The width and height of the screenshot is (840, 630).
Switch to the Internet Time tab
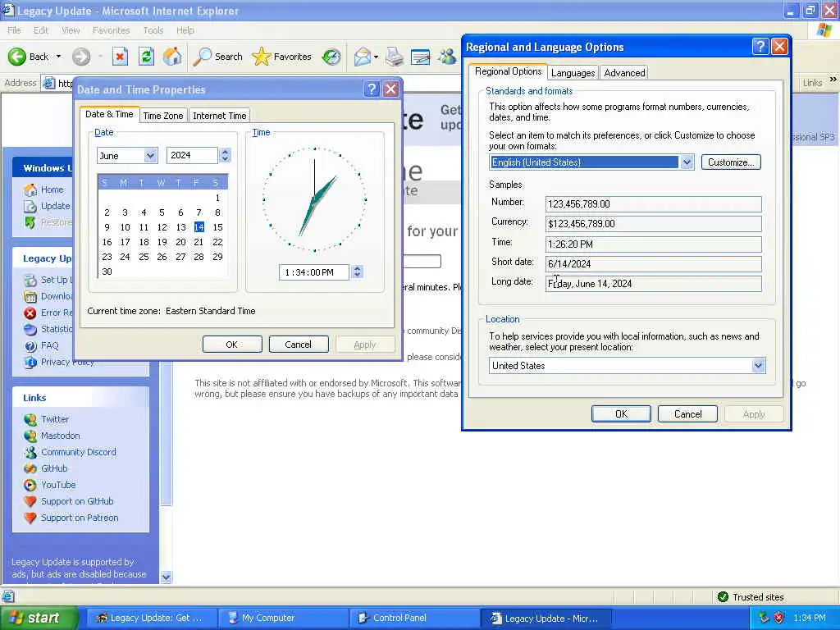click(x=220, y=115)
